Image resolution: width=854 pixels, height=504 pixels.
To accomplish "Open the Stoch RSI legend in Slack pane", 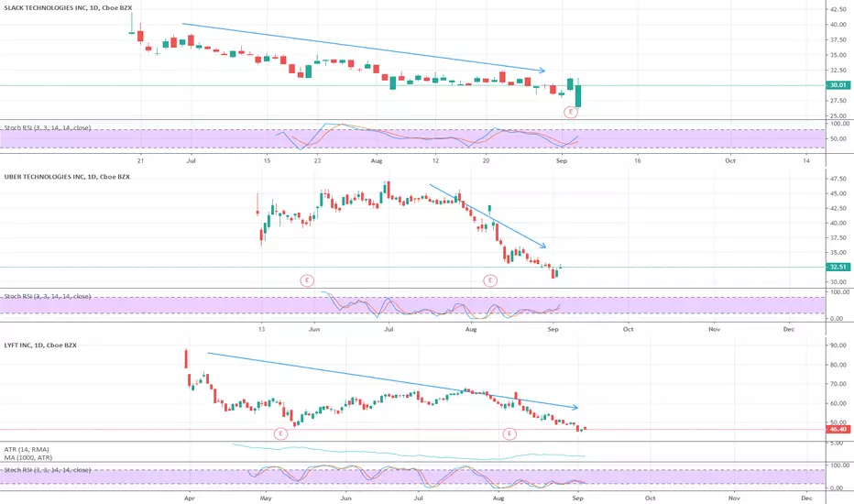I will [48, 127].
